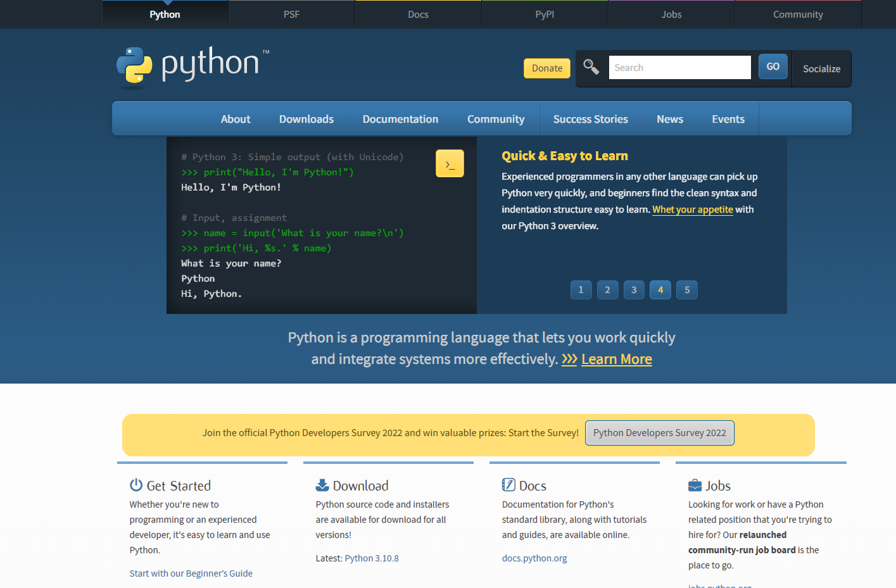Click the Download arrow icon
The image size is (896, 588).
(321, 484)
